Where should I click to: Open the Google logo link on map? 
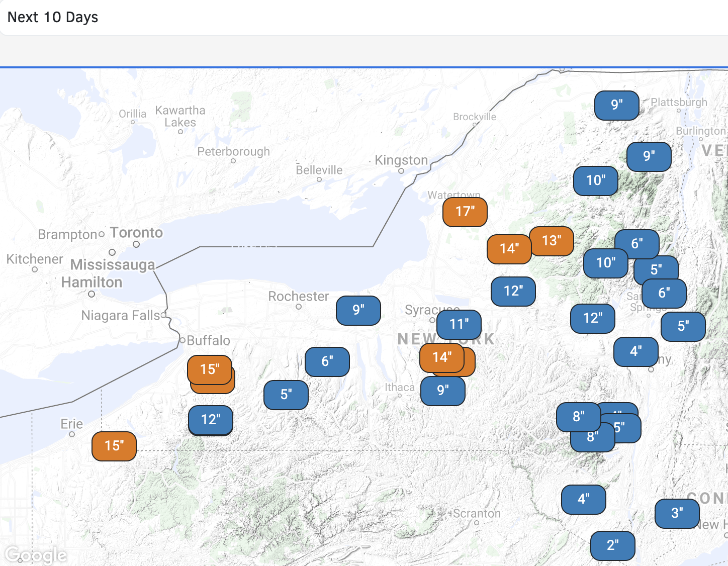coord(36,555)
